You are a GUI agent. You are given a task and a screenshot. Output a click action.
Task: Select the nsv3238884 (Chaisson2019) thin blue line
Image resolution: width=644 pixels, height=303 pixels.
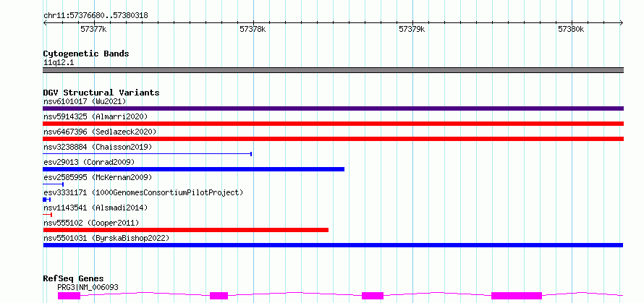click(148, 154)
